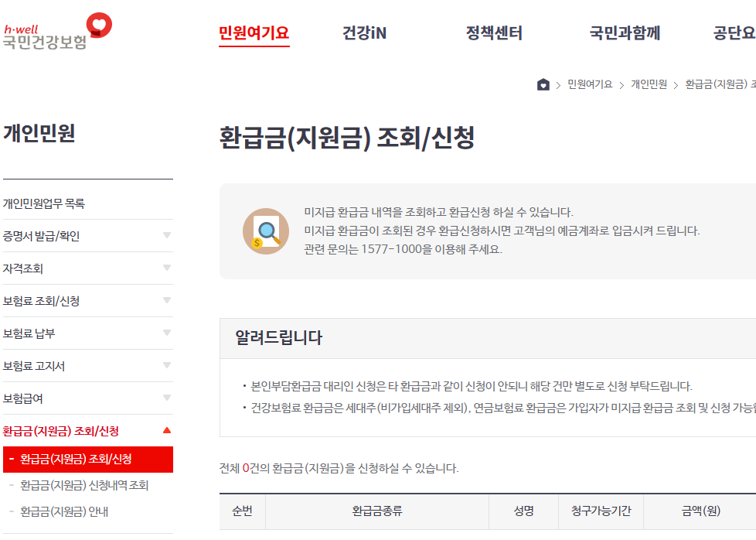
Task: Click the 1577-1000 inquiry text line
Action: tap(403, 249)
